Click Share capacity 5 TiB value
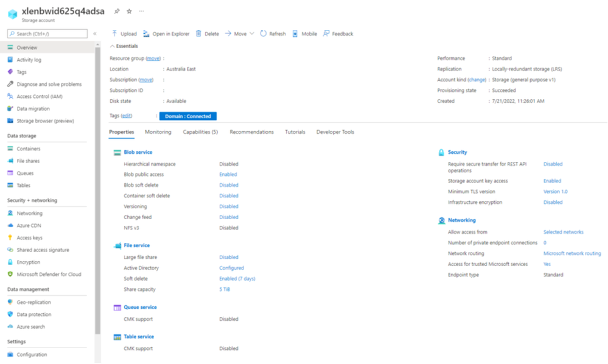 coord(225,289)
